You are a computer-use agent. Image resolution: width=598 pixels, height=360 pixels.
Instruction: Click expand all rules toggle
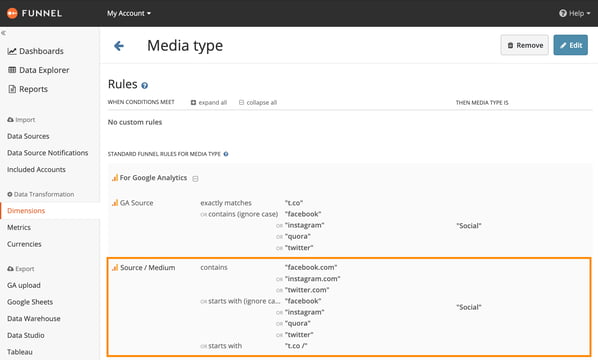[209, 102]
